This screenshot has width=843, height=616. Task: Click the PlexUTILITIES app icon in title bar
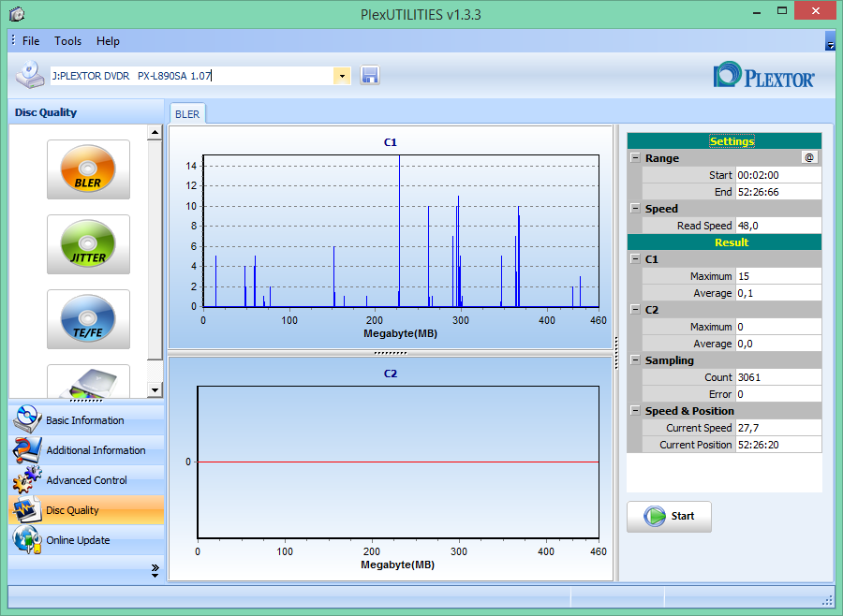click(x=17, y=14)
